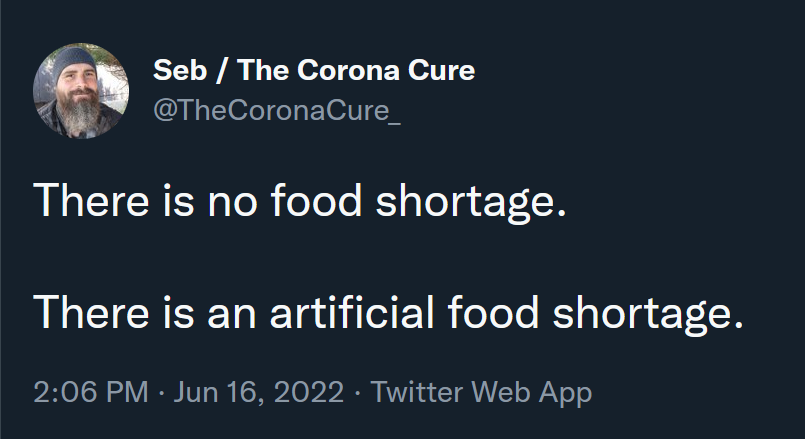Click the gray beanie in the avatar

[x=74, y=62]
